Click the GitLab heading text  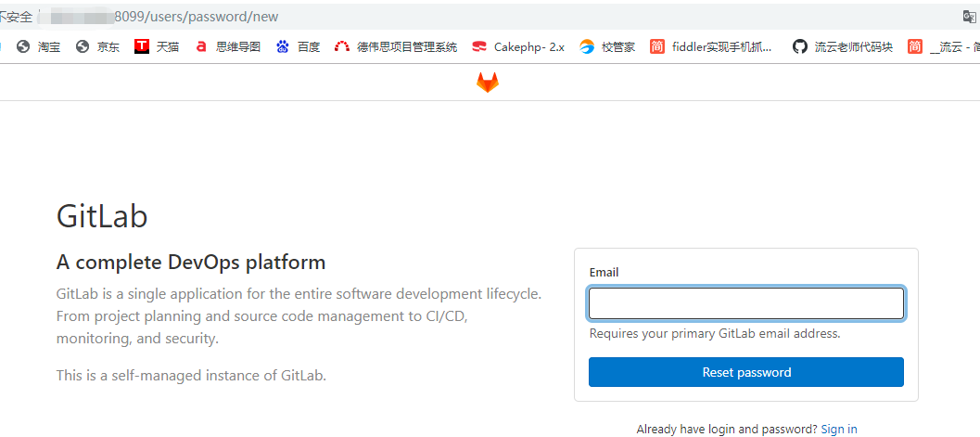click(102, 217)
